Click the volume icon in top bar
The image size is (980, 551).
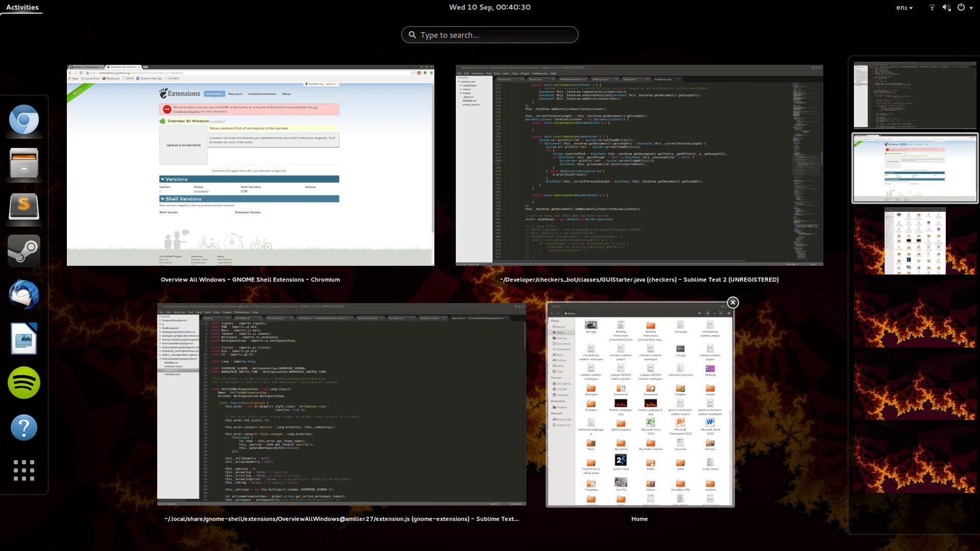point(946,7)
